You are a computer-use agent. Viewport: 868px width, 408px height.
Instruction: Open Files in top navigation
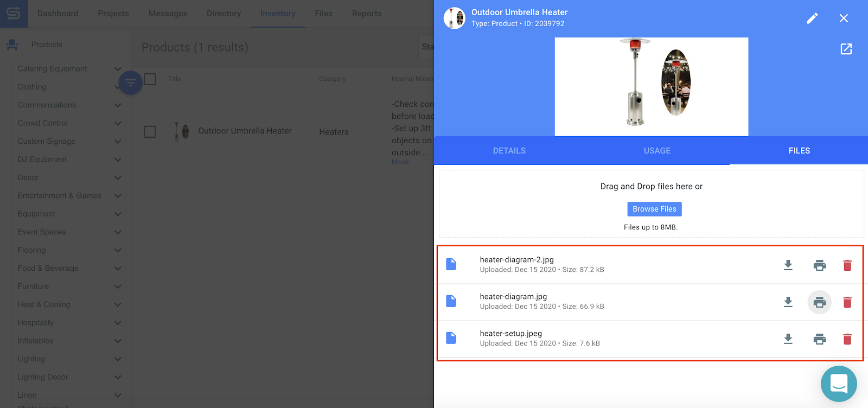pyautogui.click(x=323, y=14)
